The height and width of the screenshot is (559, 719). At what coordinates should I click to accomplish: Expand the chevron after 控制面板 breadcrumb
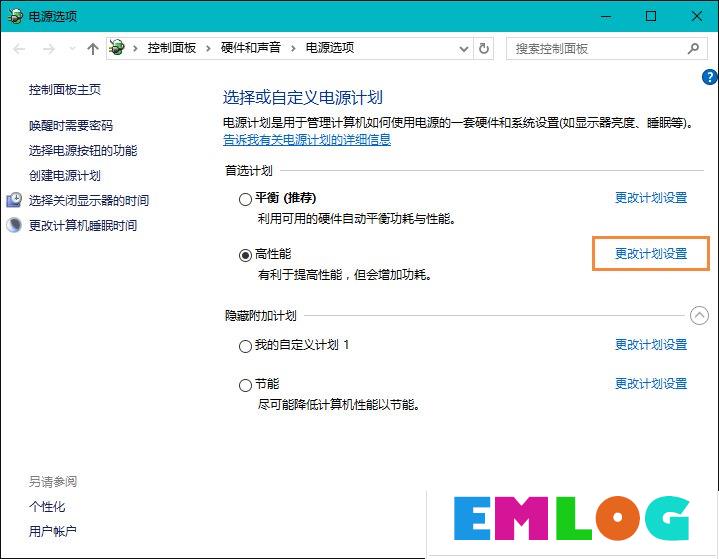tap(208, 48)
